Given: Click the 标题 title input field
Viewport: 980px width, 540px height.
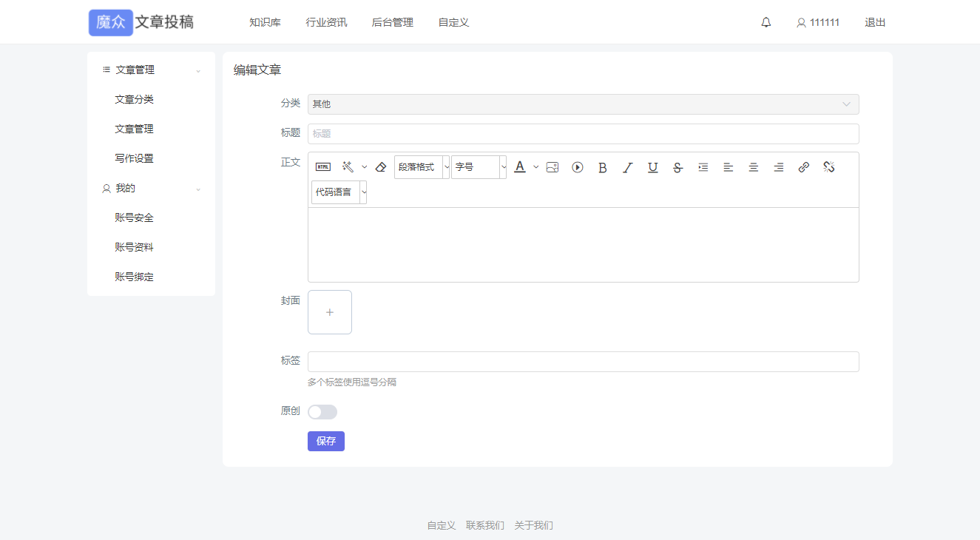Looking at the screenshot, I should coord(584,134).
